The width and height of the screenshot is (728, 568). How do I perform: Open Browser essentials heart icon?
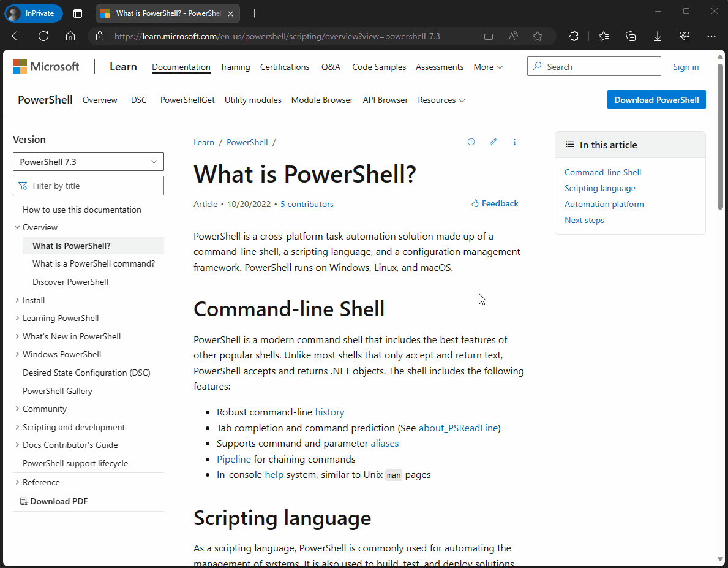(x=685, y=36)
